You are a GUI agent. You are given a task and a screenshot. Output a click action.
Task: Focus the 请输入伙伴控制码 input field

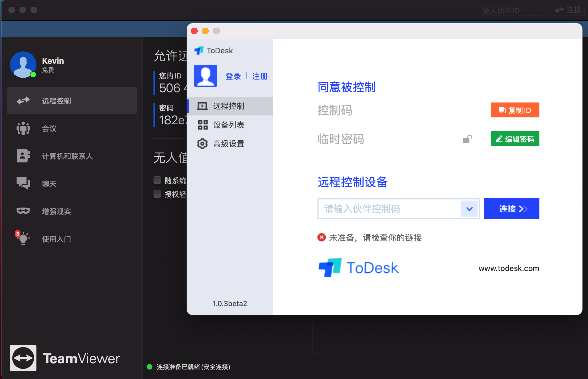(390, 209)
